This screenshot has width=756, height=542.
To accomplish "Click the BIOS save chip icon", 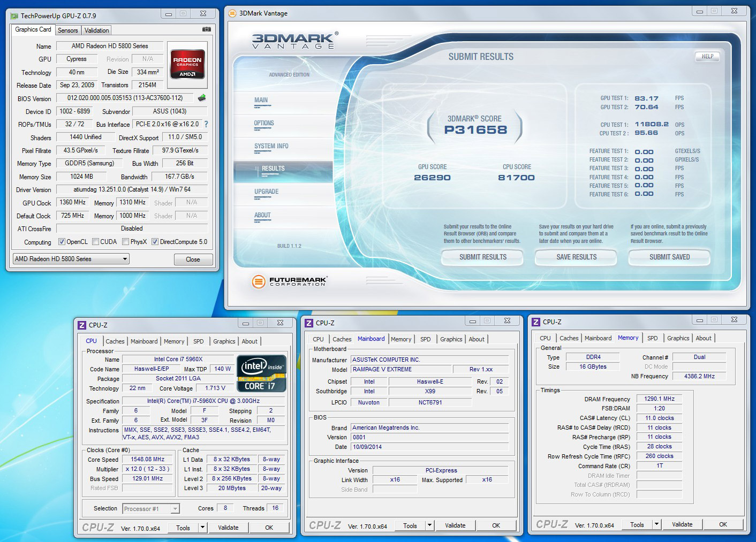I will (202, 98).
